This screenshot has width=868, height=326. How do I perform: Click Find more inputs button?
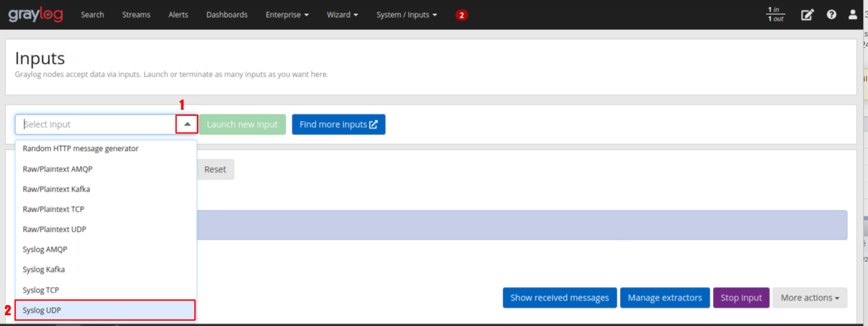338,124
